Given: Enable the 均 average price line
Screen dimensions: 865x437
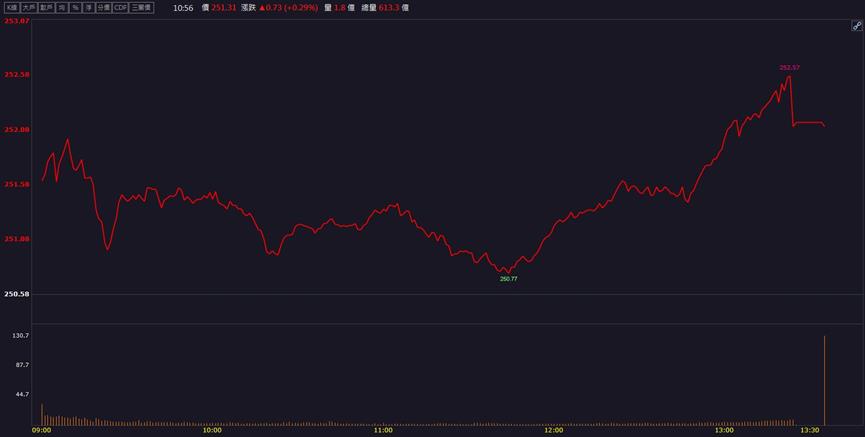Looking at the screenshot, I should point(61,8).
